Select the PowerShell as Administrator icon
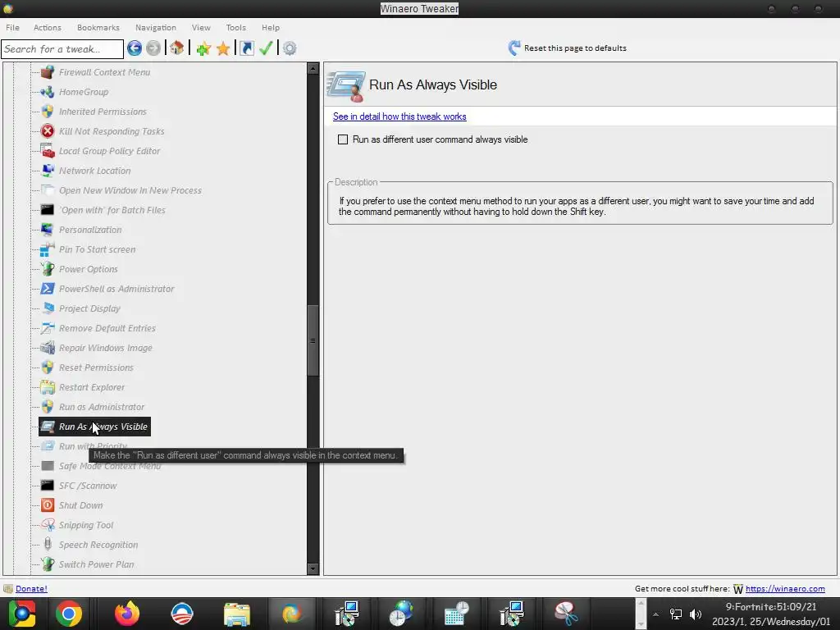The height and width of the screenshot is (630, 840). 48,289
